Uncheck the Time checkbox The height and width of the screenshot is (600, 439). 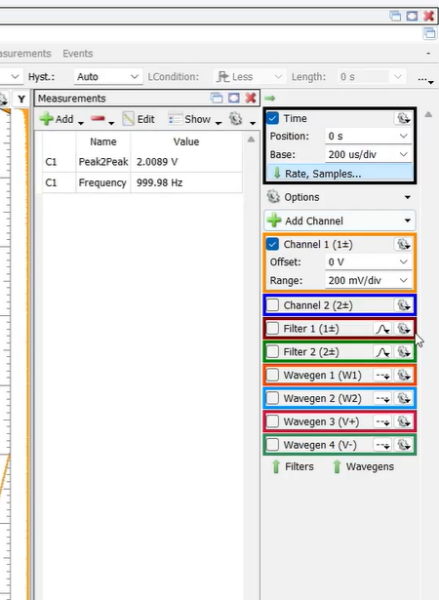click(x=273, y=118)
